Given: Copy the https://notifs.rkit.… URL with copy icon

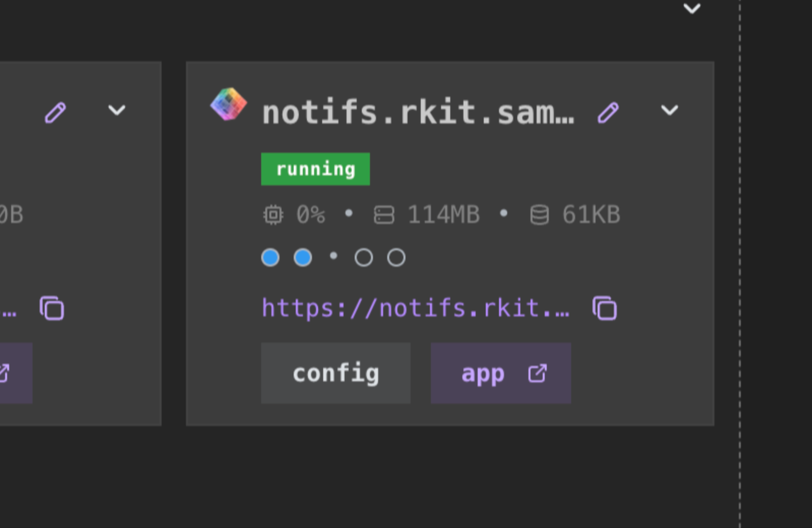Looking at the screenshot, I should coord(605,308).
